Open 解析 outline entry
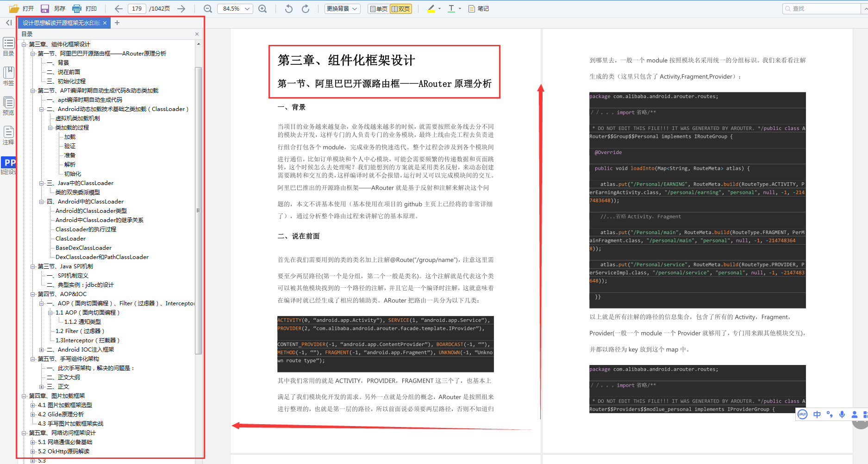The height and width of the screenshot is (464, 868). click(70, 165)
